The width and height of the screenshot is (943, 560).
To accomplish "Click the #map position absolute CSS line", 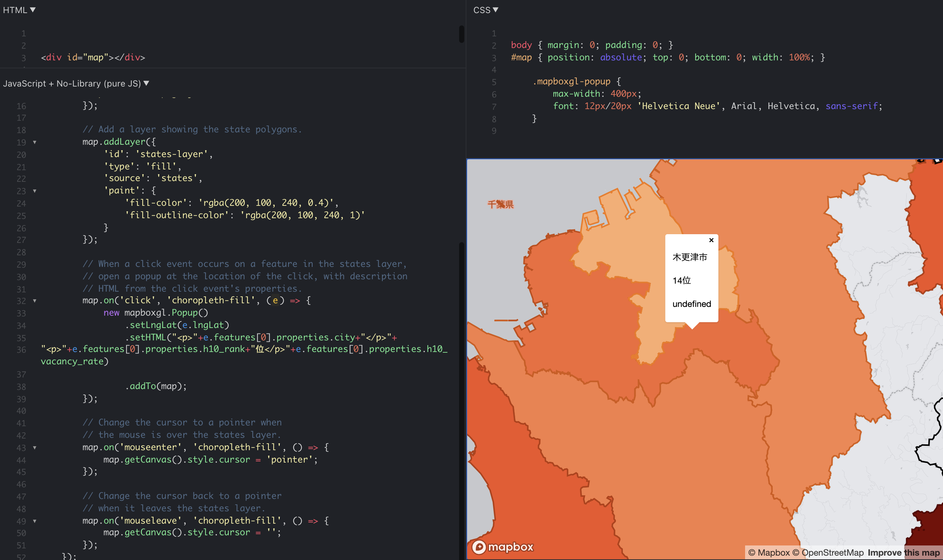I will [x=668, y=57].
